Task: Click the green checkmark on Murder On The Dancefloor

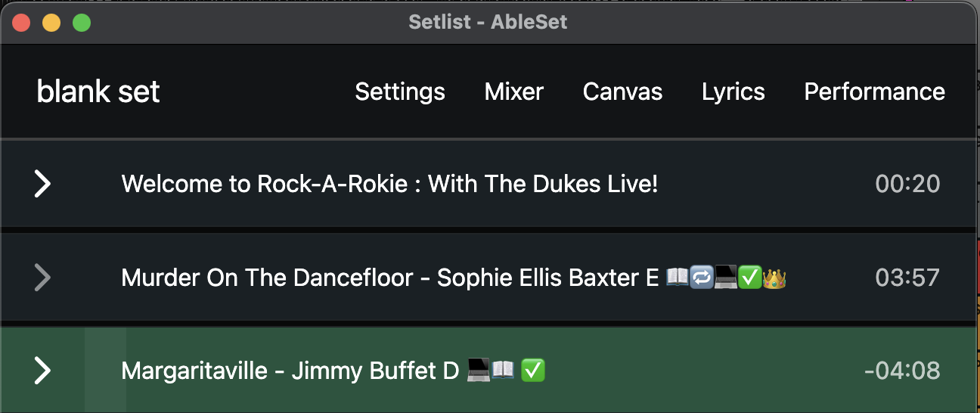Action: tap(749, 278)
